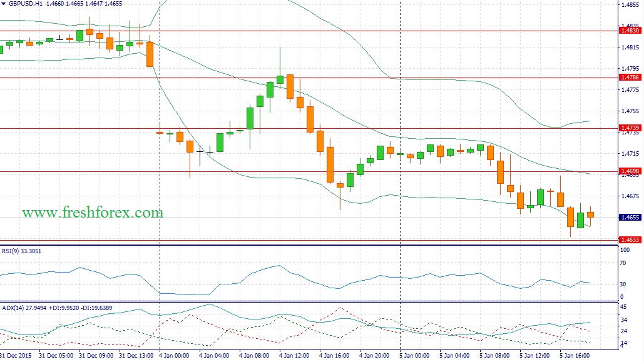Click the red 1.4633 support label
This screenshot has width=644, height=362.
629,239
